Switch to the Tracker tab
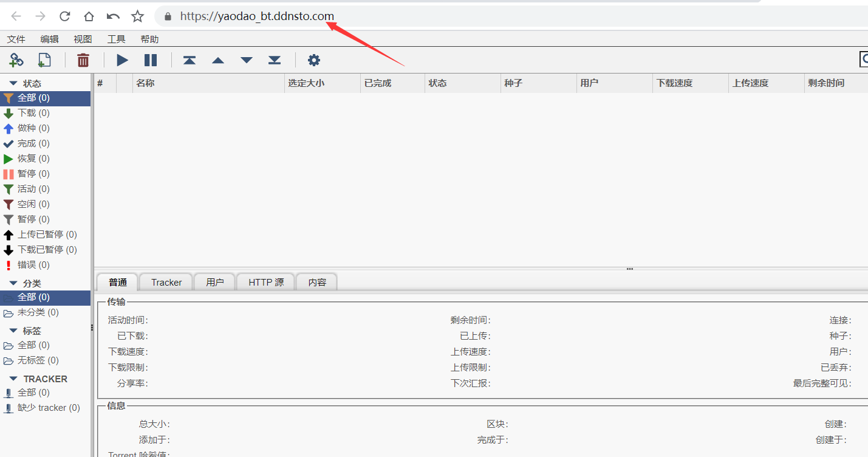 (x=166, y=282)
